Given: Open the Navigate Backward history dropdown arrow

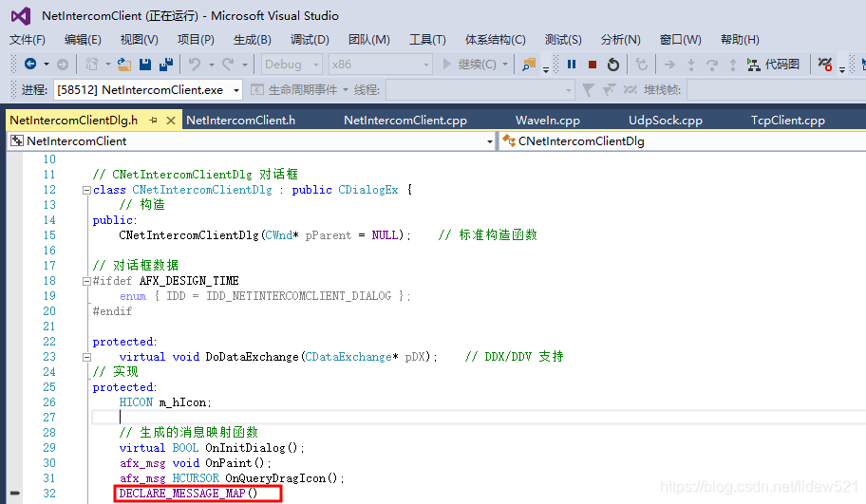Looking at the screenshot, I should [47, 65].
